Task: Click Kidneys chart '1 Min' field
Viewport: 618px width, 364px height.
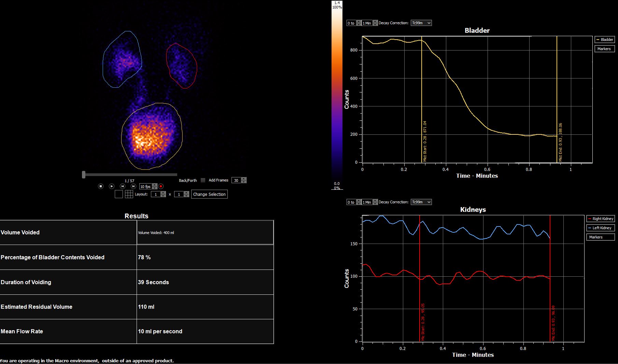Action: point(367,202)
